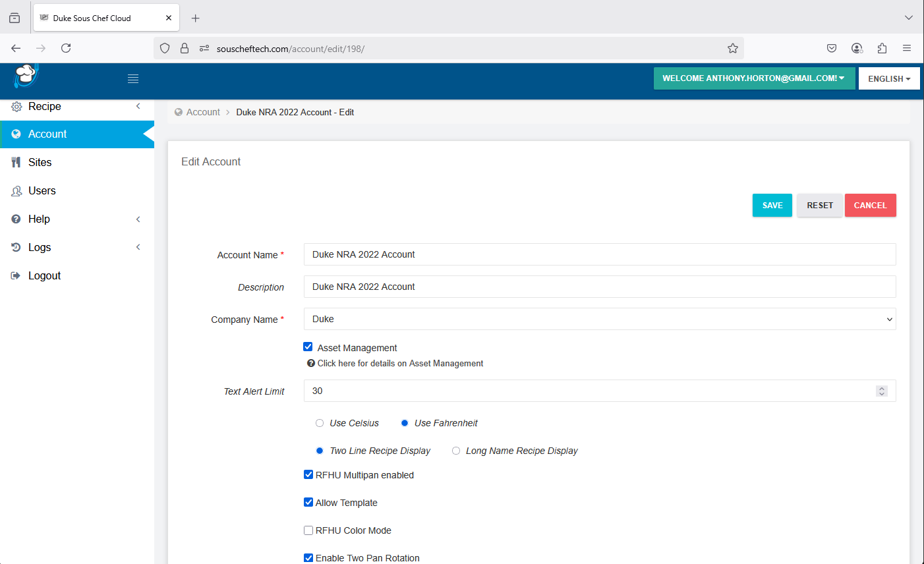Click the breadcrumb globe icon

(179, 112)
